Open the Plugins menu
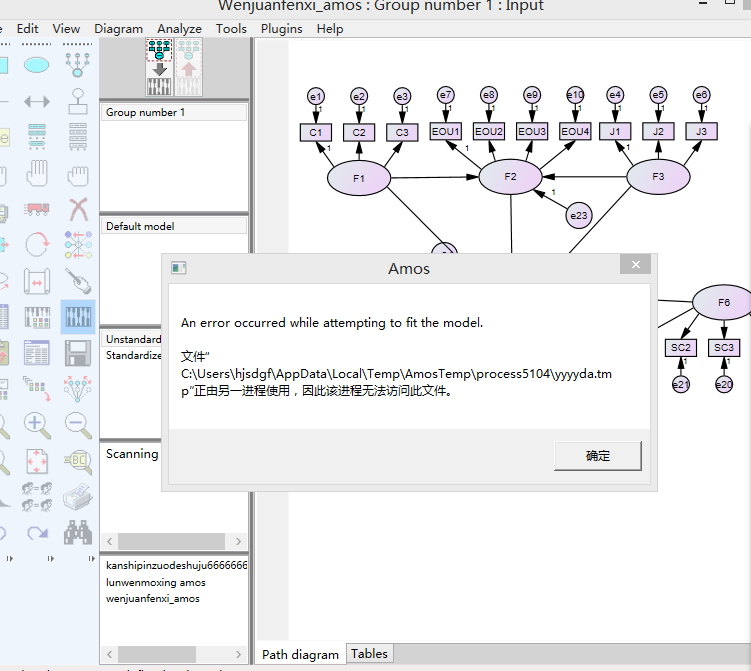The height and width of the screenshot is (671, 751). coord(281,29)
